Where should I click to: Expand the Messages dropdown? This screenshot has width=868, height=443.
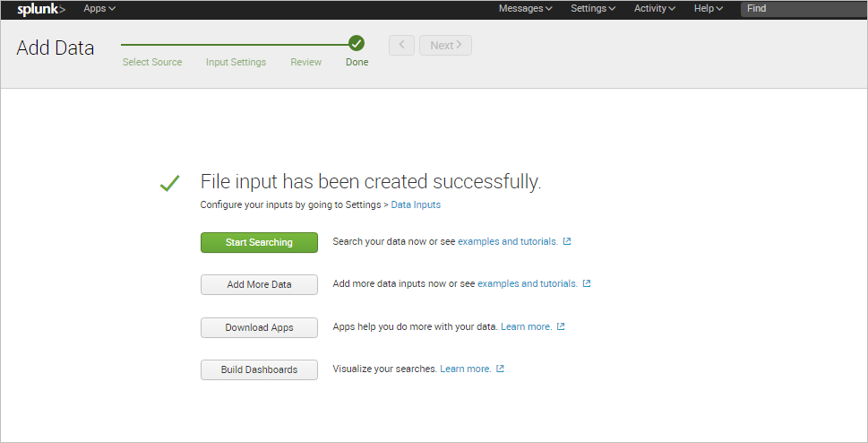pyautogui.click(x=525, y=9)
